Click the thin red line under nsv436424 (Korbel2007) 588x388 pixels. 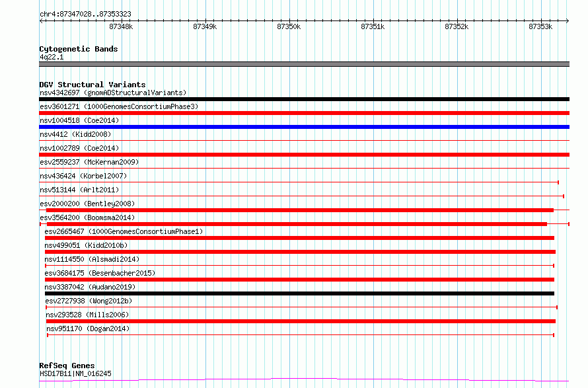pyautogui.click(x=299, y=182)
